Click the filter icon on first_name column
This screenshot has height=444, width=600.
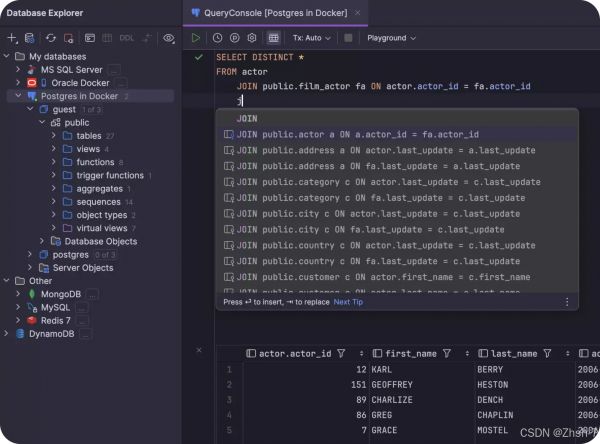click(x=448, y=353)
